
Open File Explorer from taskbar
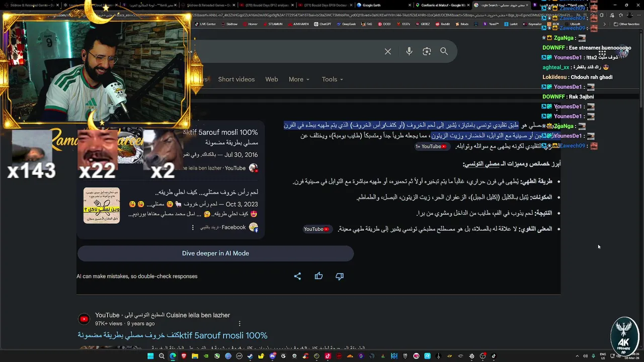click(x=195, y=356)
